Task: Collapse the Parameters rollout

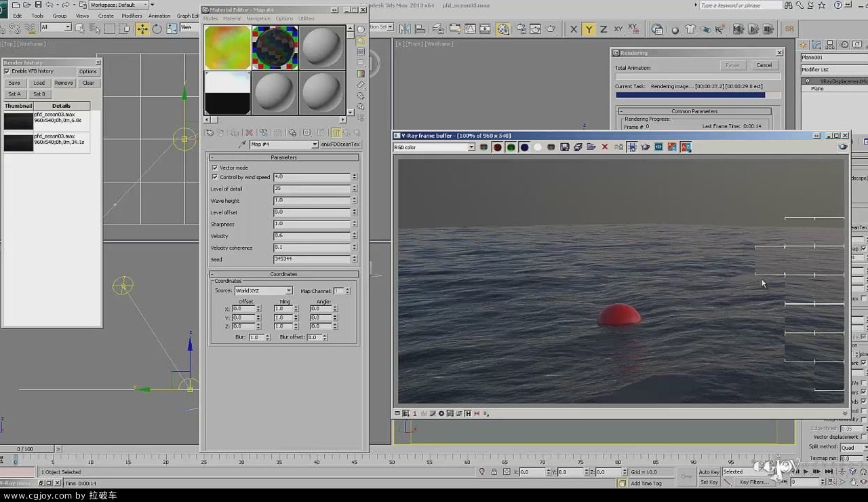Action: pyautogui.click(x=284, y=157)
